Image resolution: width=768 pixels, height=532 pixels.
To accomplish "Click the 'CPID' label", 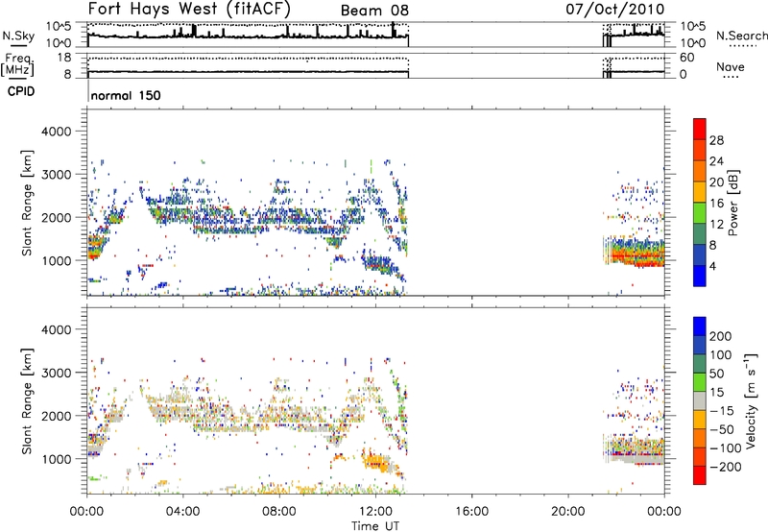I will click(x=21, y=91).
